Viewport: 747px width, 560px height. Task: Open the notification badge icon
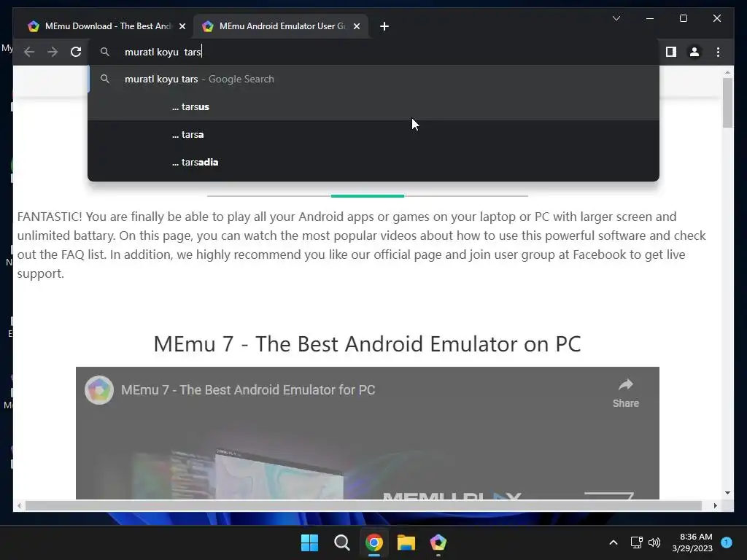(727, 542)
